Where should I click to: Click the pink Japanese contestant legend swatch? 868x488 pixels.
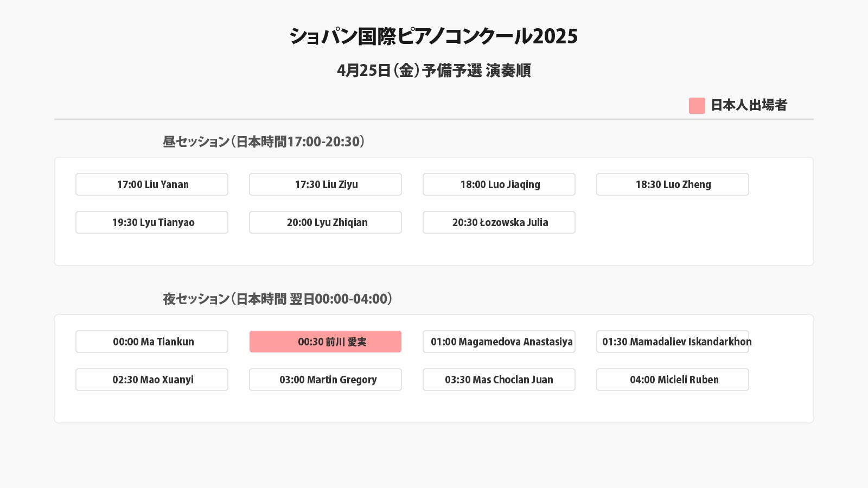(697, 106)
